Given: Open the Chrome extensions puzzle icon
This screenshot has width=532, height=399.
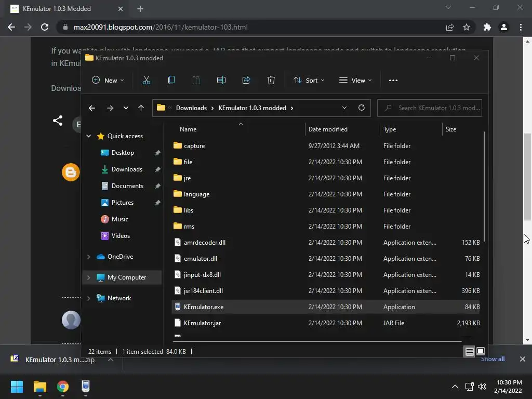Looking at the screenshot, I should point(487,27).
